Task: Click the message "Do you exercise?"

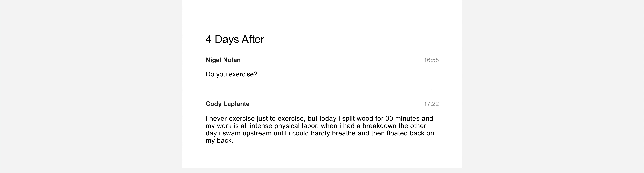Action: pyautogui.click(x=231, y=74)
